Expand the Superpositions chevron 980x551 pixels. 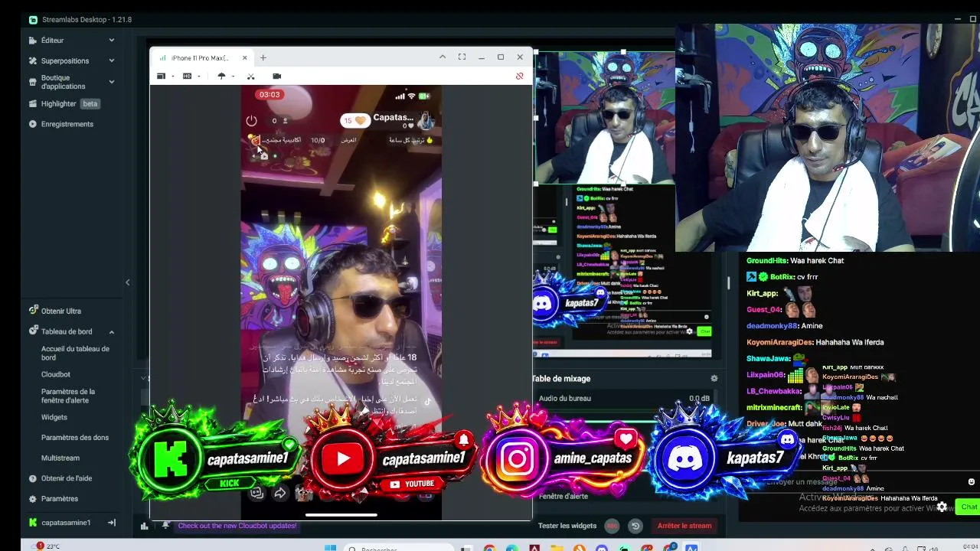tap(112, 60)
